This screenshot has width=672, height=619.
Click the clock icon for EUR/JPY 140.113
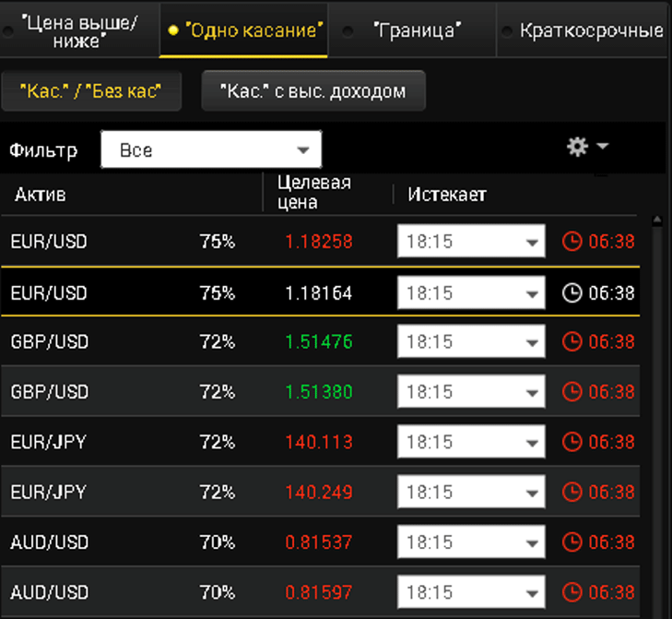click(x=572, y=442)
